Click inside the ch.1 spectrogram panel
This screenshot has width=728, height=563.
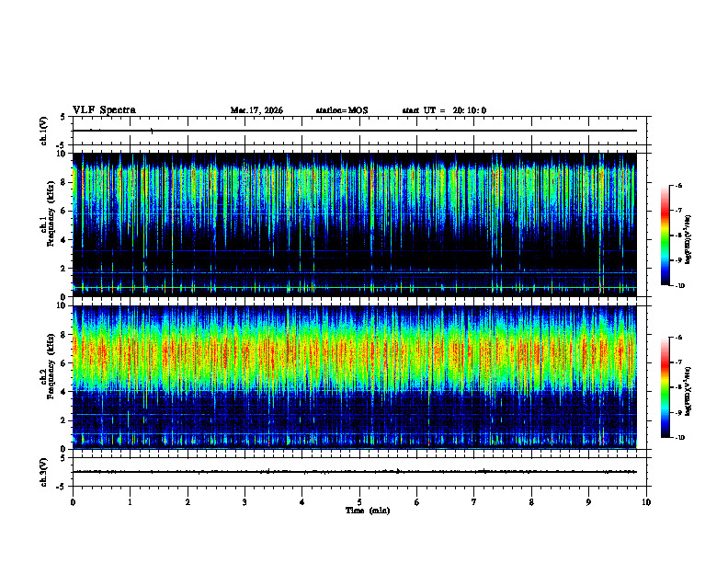point(355,224)
